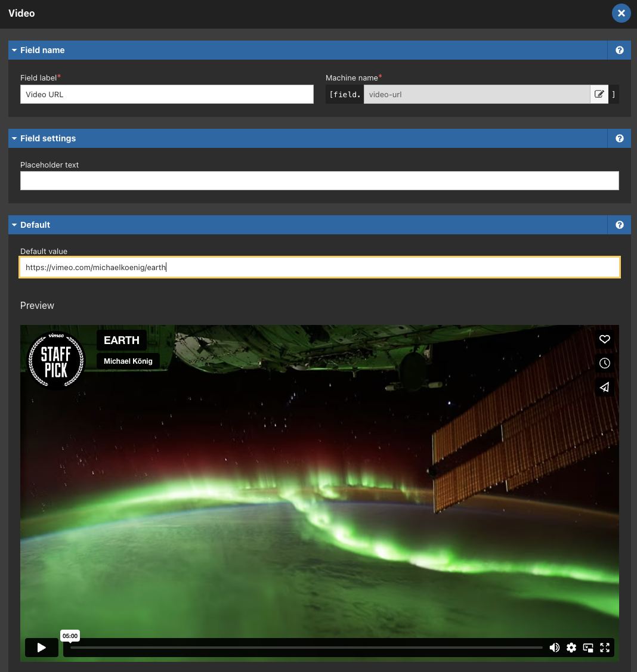Like the video with heart icon

pos(604,339)
